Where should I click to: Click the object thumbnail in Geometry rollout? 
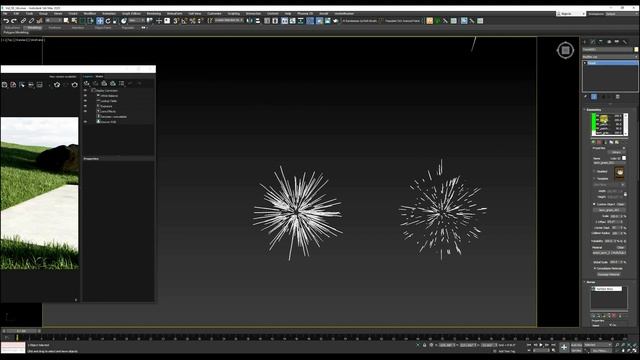click(619, 172)
